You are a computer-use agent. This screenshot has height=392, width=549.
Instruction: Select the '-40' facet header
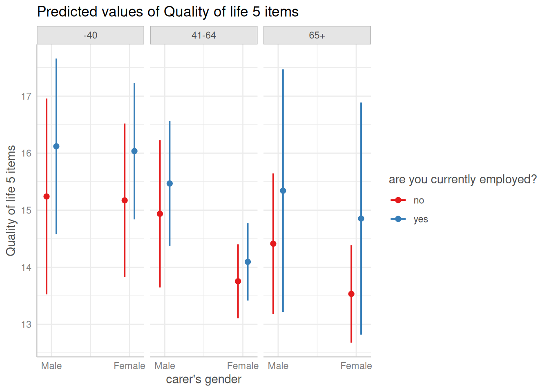(90, 36)
